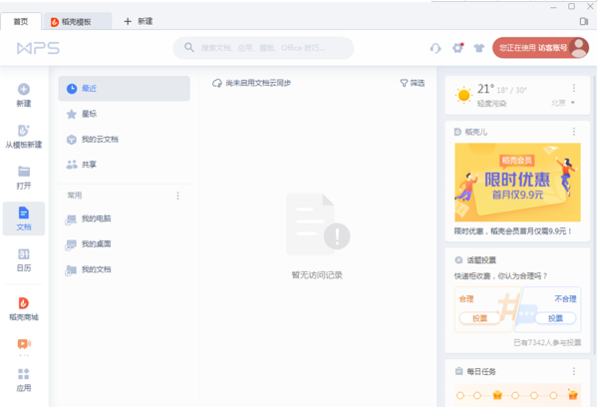Click the search documents input field
Viewport: 600px width, 419px height.
coord(263,48)
